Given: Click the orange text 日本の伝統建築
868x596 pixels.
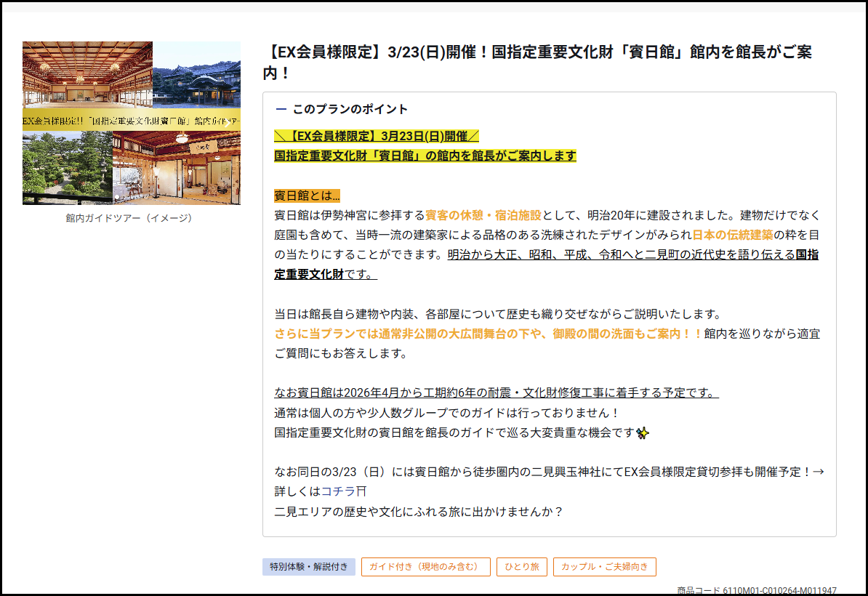Looking at the screenshot, I should (x=732, y=235).
